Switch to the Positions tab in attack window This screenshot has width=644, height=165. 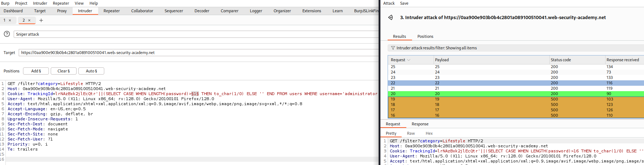425,36
